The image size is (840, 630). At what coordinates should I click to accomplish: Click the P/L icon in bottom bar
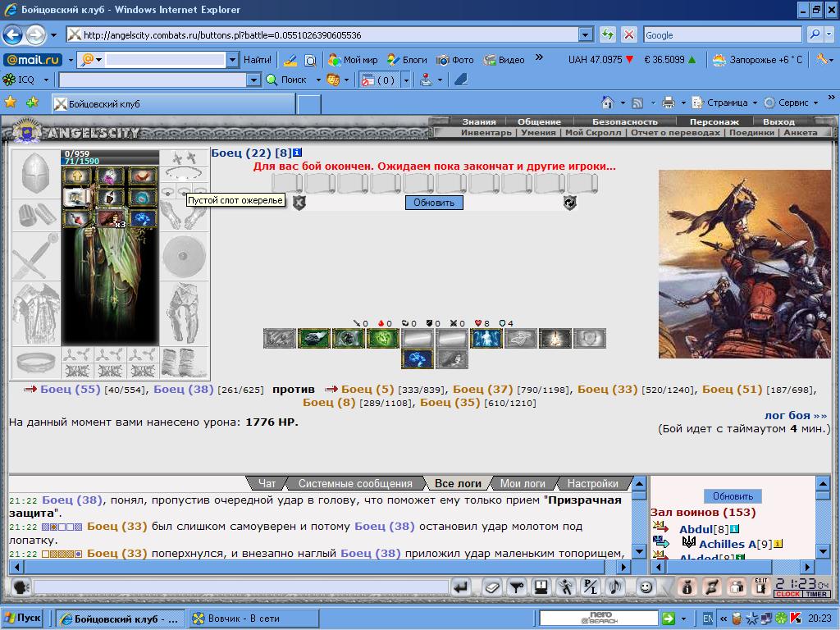[x=590, y=587]
